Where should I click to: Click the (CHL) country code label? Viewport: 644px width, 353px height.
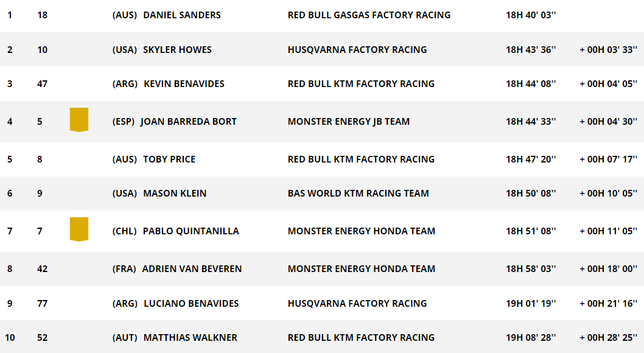pos(124,231)
